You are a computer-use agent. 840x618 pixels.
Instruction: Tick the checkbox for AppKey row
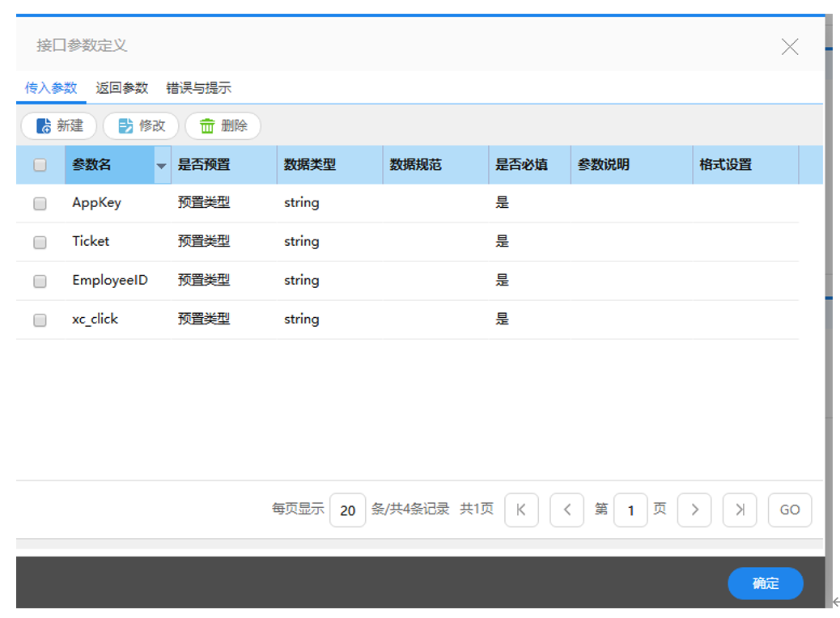40,204
